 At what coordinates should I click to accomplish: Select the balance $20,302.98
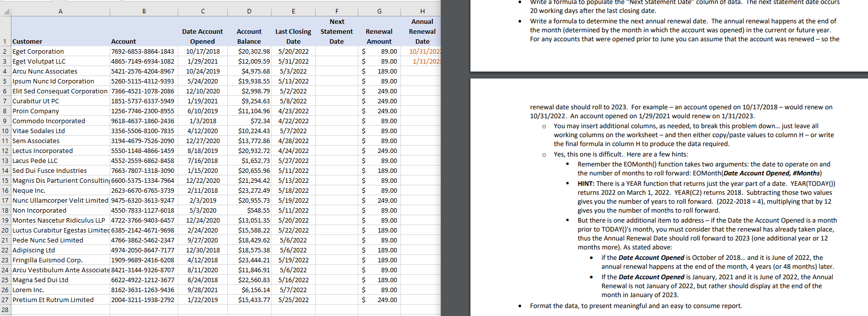[x=249, y=51]
